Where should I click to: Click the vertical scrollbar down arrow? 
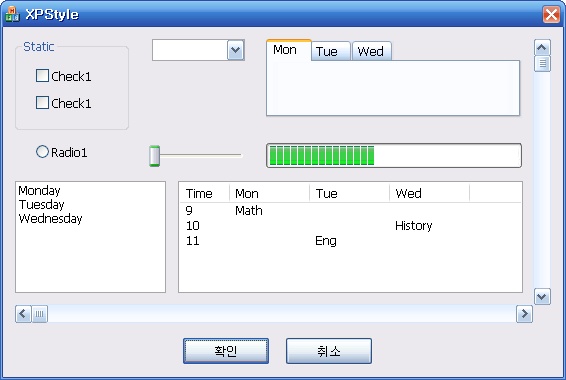(x=542, y=297)
